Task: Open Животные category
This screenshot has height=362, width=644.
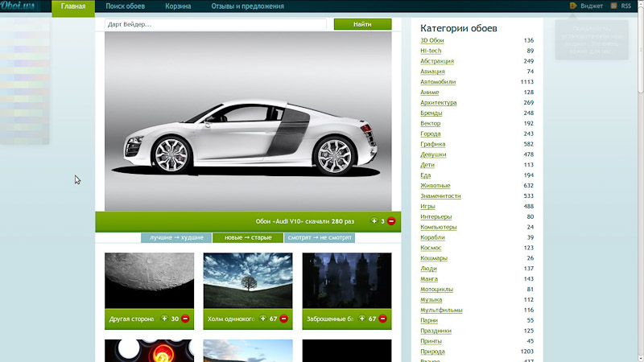Action: coord(436,186)
